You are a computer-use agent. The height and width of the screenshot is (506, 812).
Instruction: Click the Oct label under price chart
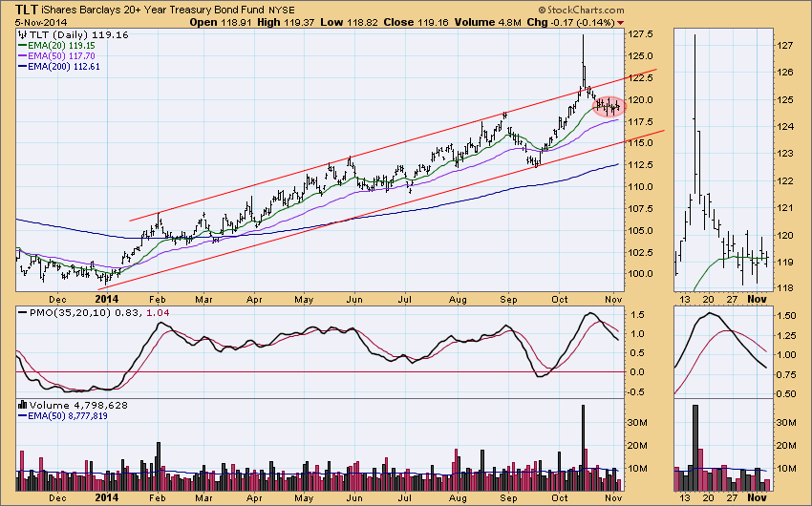pyautogui.click(x=560, y=299)
